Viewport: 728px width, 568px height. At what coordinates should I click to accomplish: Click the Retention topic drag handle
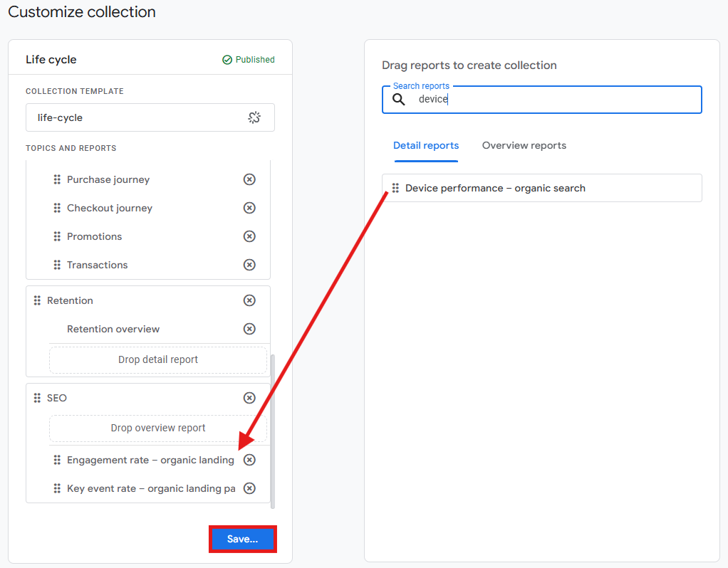click(x=37, y=300)
